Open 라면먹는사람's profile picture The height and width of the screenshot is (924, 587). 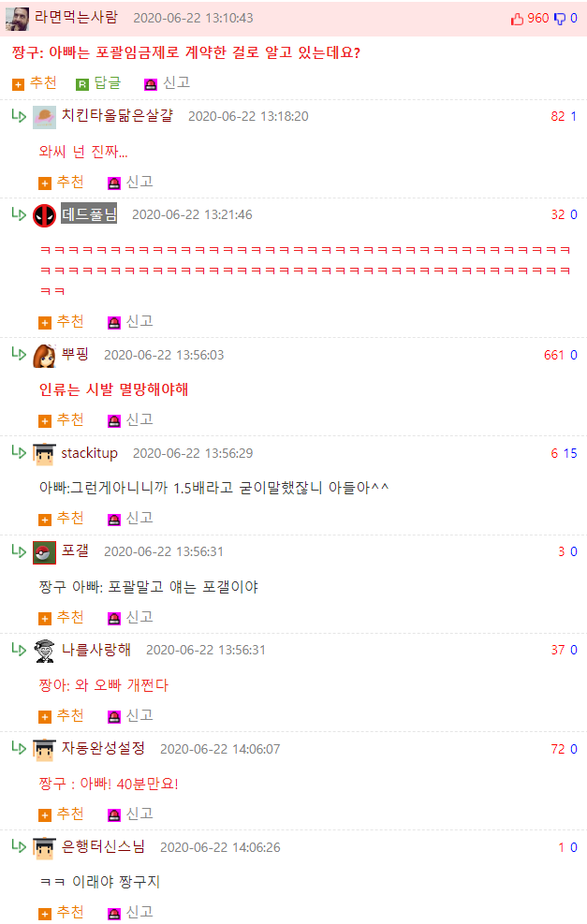[x=17, y=19]
